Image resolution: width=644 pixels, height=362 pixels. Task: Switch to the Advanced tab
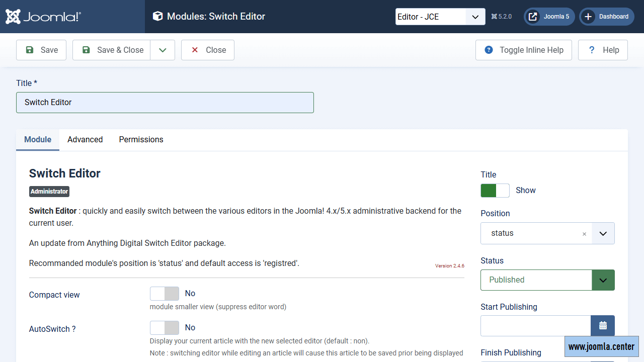pos(85,140)
